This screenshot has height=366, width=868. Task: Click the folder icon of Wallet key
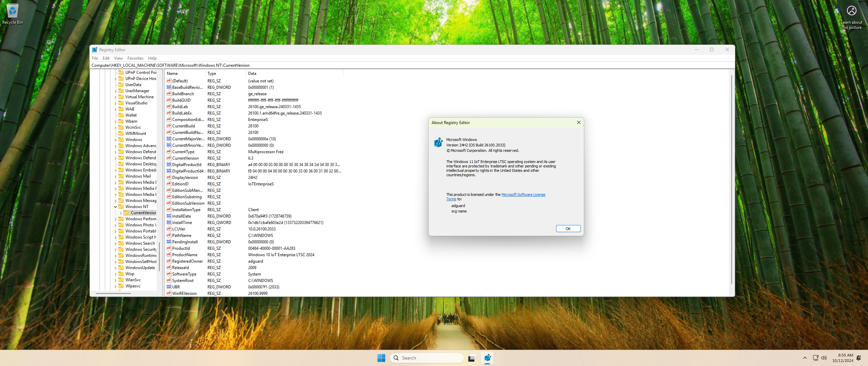pyautogui.click(x=121, y=115)
